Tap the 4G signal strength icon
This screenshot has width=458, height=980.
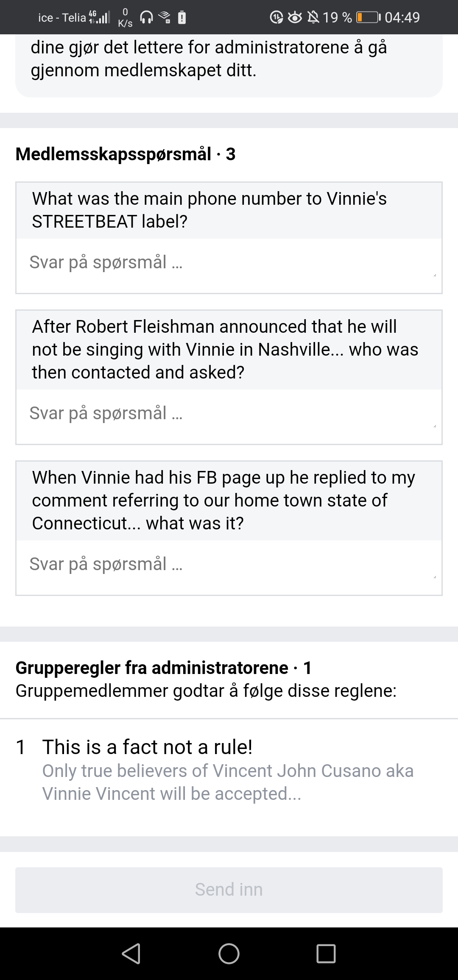pos(99,17)
